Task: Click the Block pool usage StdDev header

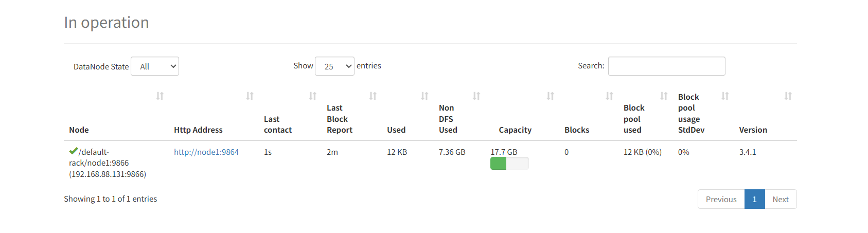Action: [691, 113]
